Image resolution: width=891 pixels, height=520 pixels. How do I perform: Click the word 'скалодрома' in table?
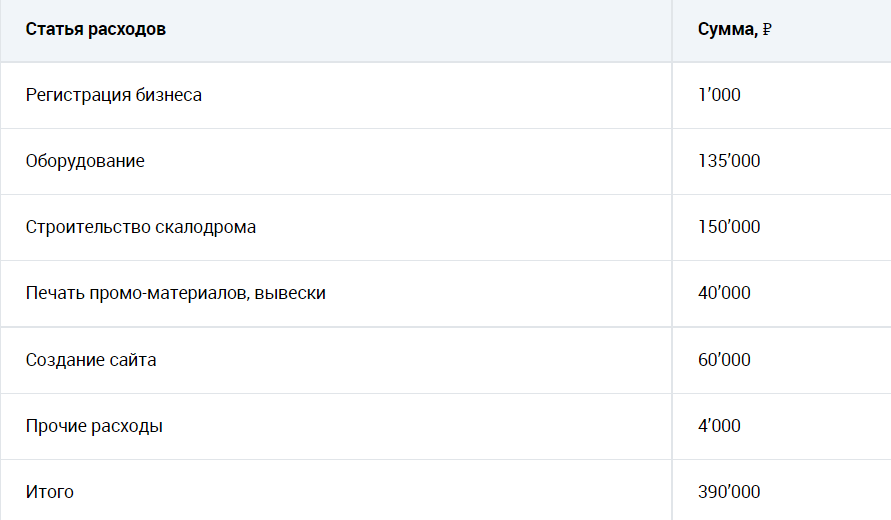pos(205,227)
